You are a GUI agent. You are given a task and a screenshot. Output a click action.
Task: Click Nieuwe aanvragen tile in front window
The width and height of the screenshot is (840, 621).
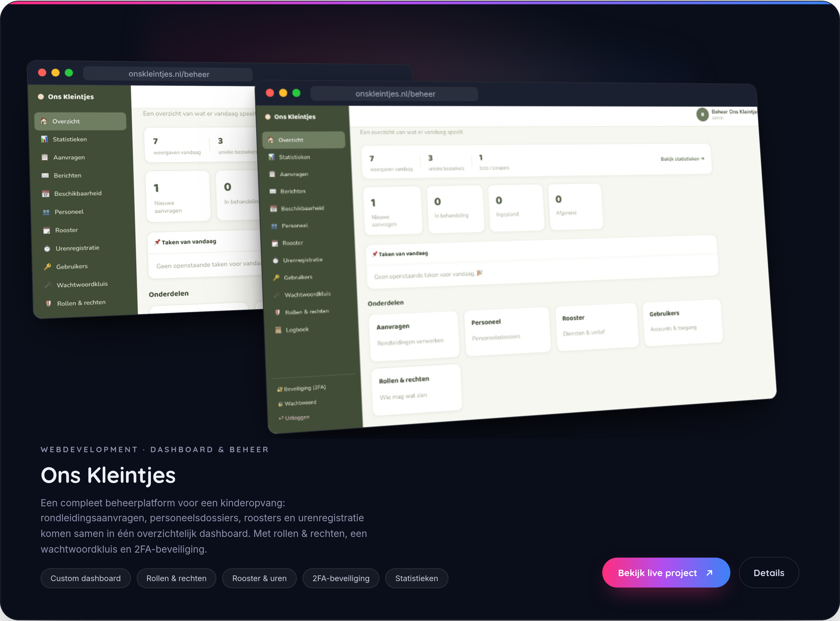(392, 211)
